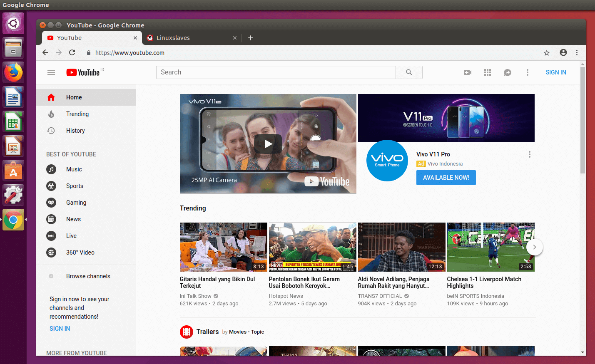The height and width of the screenshot is (364, 595).
Task: Open the beIN SPORTS Indonesia channel link
Action: pyautogui.click(x=476, y=296)
